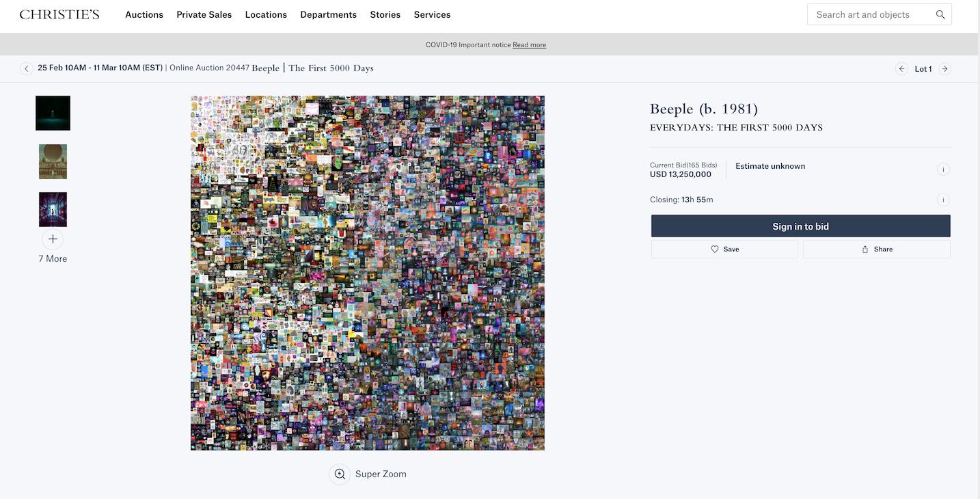Open the Private Sales menu
This screenshot has height=499, width=980.
pos(204,14)
